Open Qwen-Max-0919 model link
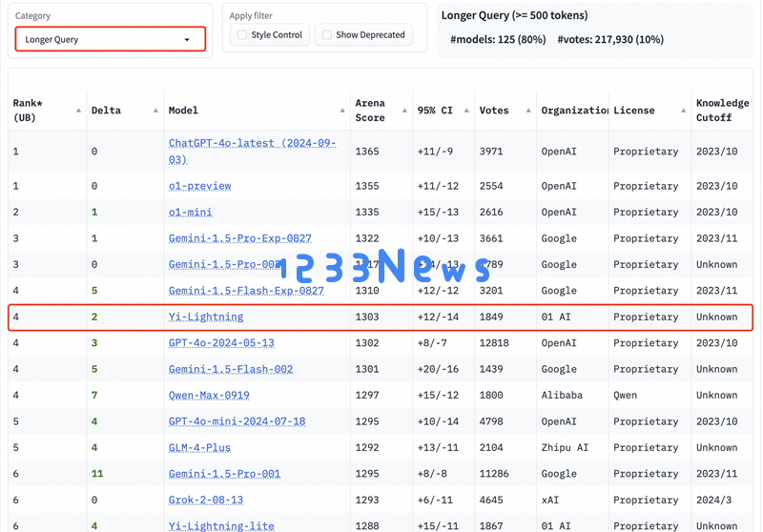The image size is (763, 532). point(209,396)
